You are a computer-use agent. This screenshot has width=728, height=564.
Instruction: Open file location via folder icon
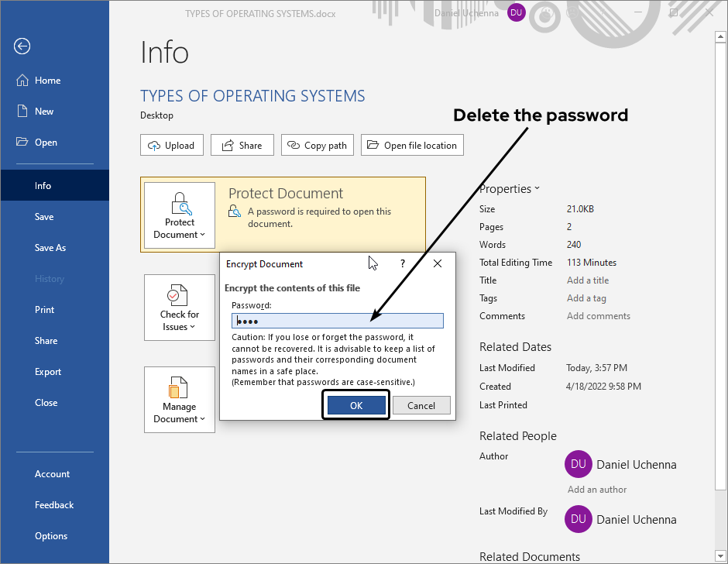pyautogui.click(x=375, y=145)
